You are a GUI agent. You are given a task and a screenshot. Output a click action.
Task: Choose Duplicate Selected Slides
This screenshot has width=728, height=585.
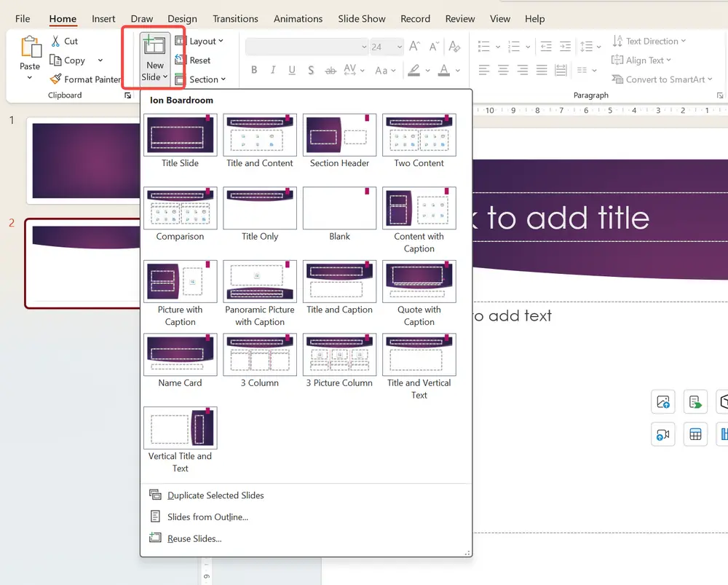[215, 495]
